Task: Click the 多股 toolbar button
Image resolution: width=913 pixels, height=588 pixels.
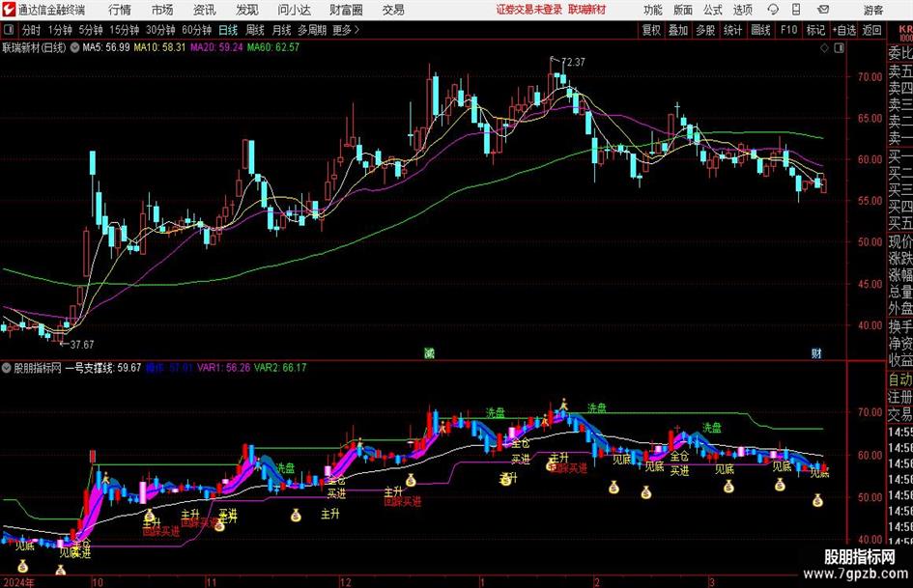Action: pyautogui.click(x=705, y=30)
